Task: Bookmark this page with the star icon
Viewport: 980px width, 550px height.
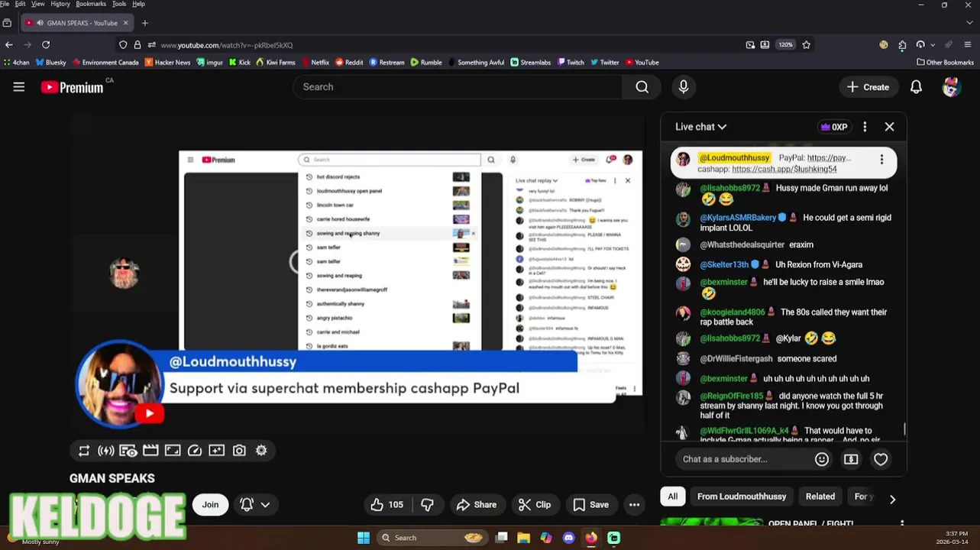Action: point(806,45)
